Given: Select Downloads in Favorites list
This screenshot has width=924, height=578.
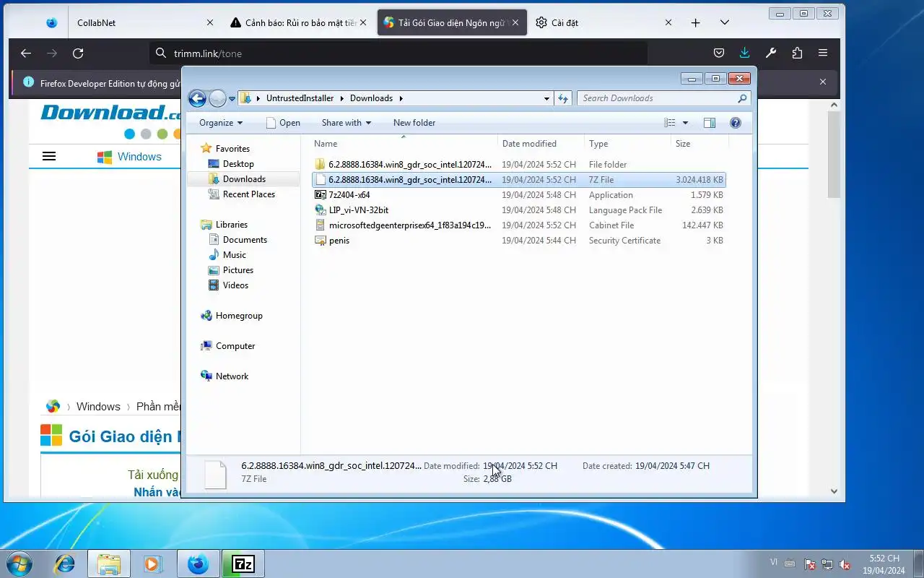Looking at the screenshot, I should (244, 179).
